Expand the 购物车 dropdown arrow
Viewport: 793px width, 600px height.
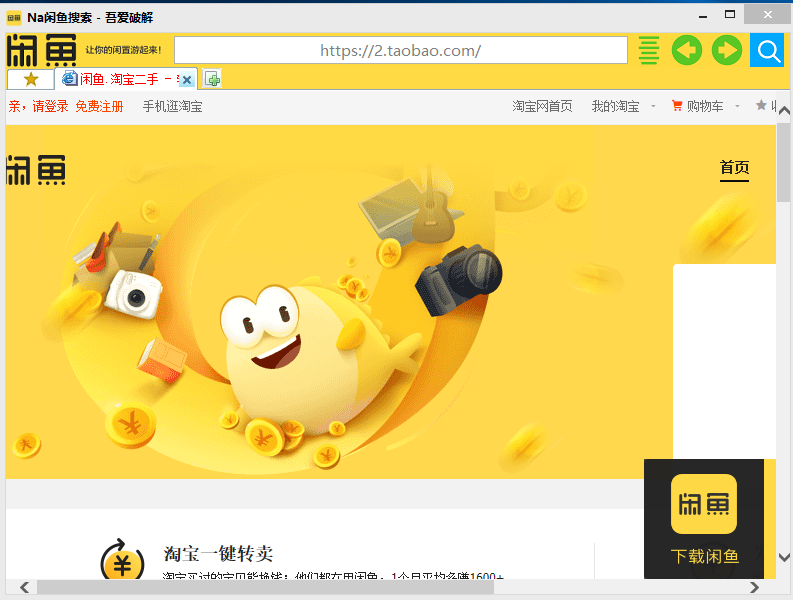737,106
